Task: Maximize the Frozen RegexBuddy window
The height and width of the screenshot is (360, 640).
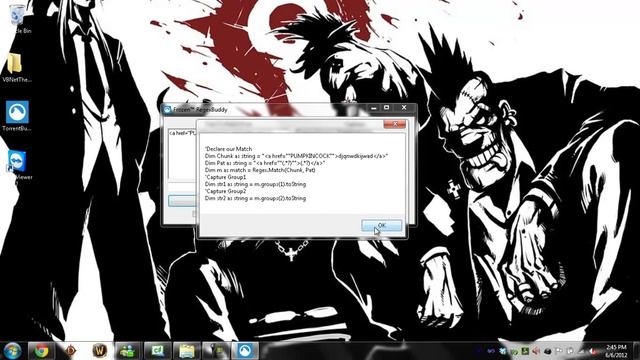Action: click(x=387, y=108)
